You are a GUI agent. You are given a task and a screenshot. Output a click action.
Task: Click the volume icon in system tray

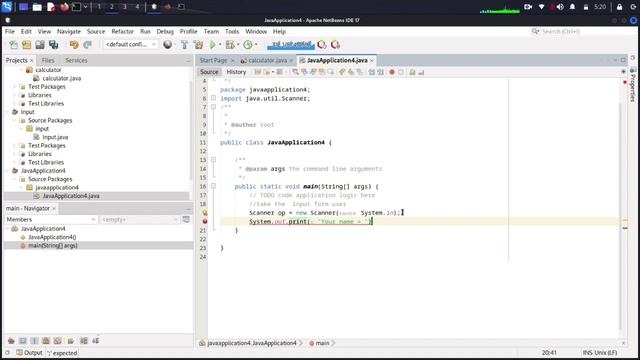560,7
